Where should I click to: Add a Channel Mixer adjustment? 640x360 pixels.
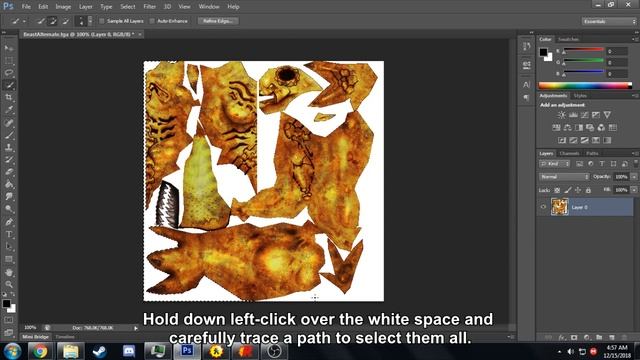coord(601,128)
